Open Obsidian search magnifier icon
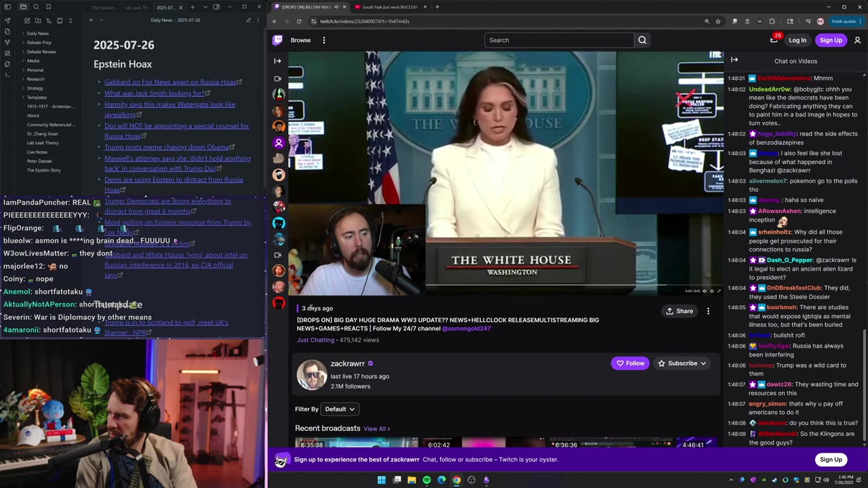Viewport: 868px width, 488px height. pyautogui.click(x=36, y=7)
